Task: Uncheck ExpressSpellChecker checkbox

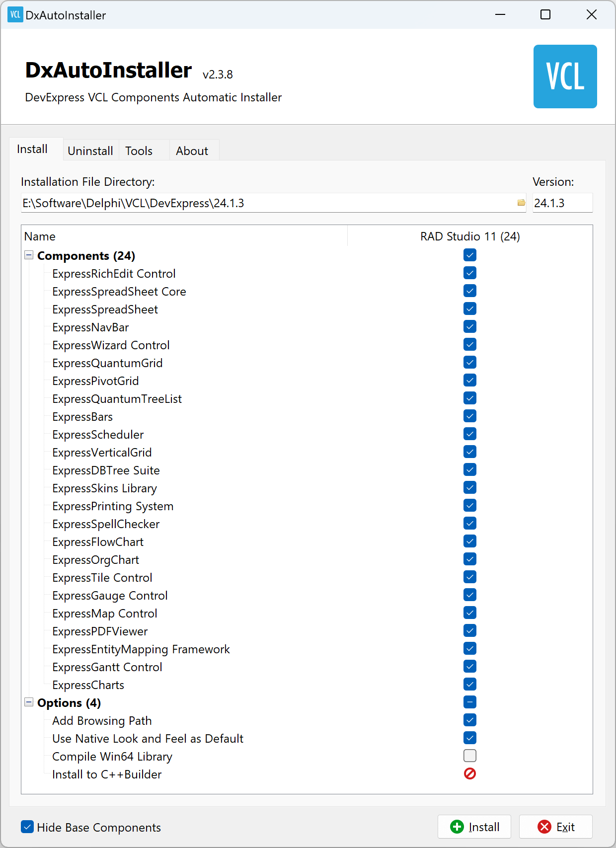Action: (470, 523)
